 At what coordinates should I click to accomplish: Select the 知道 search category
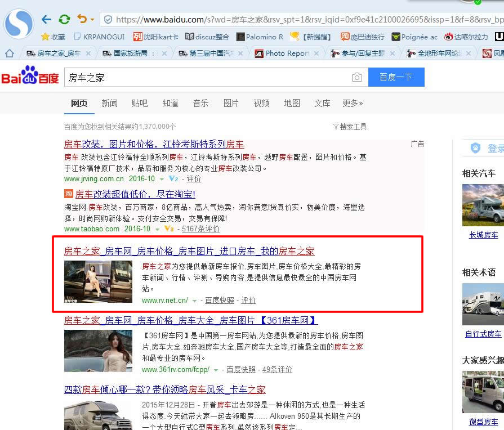coord(170,103)
